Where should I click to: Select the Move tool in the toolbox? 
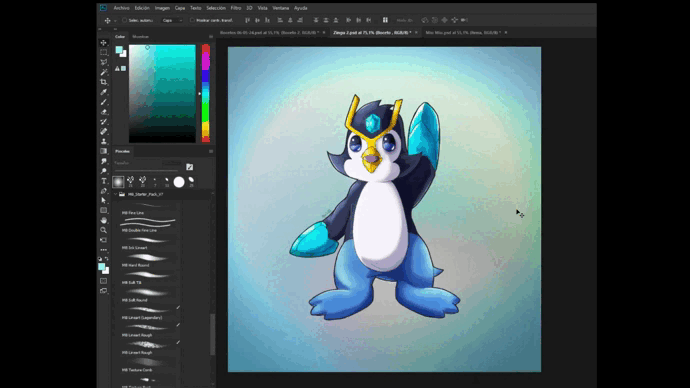click(103, 43)
